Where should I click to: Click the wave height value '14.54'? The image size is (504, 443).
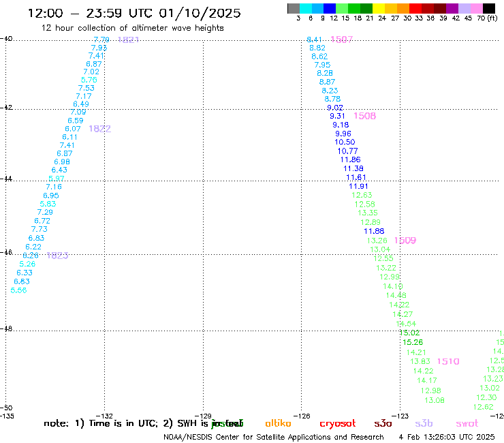pos(406,324)
